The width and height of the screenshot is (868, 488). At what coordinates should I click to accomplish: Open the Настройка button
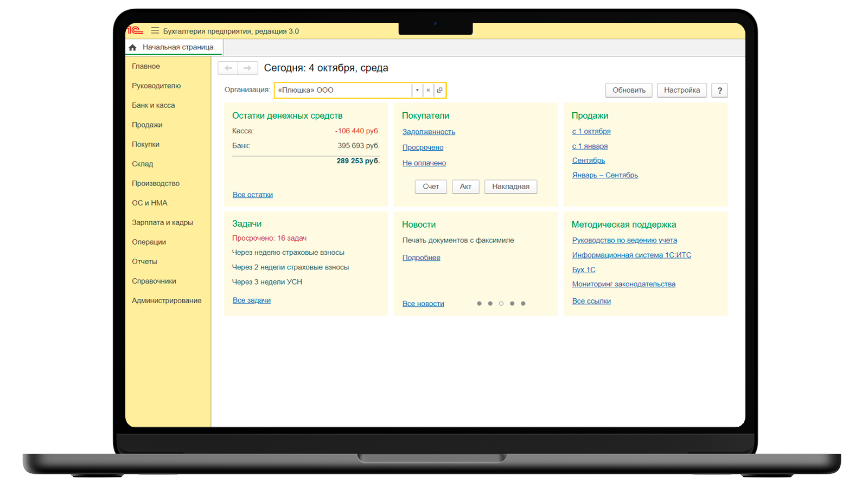681,91
